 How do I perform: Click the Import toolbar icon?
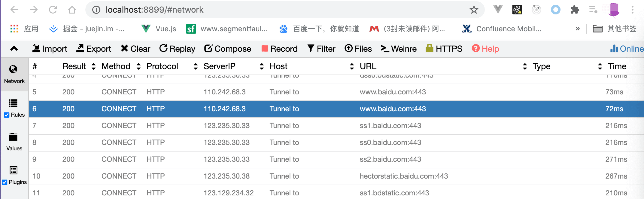tap(36, 48)
